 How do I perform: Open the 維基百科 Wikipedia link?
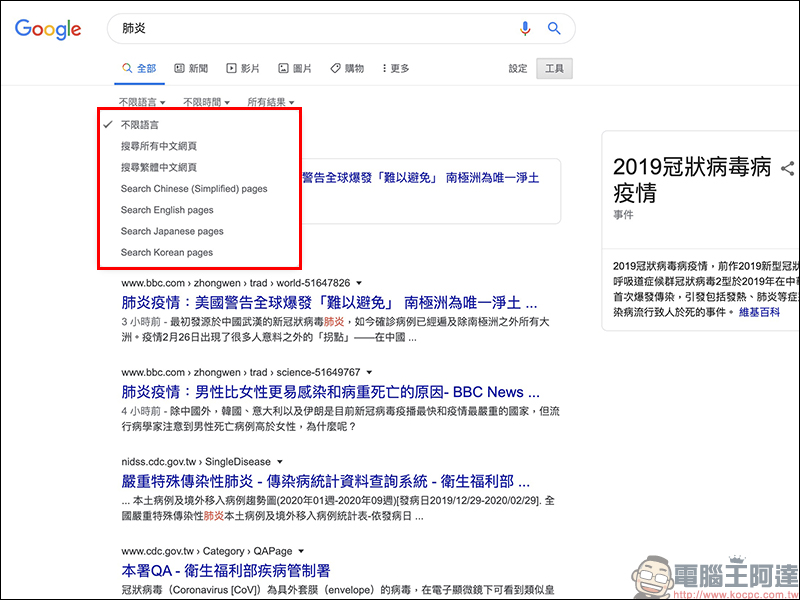[x=762, y=313]
